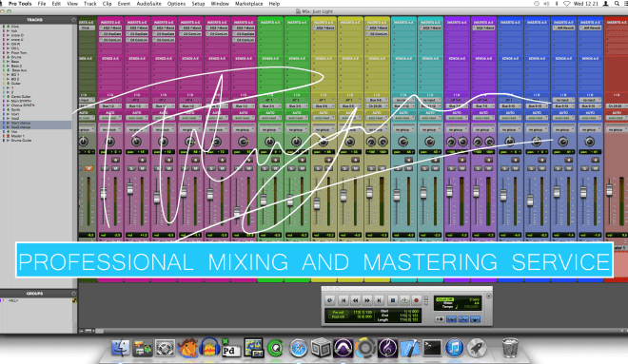This screenshot has height=364, width=628.
Task: Click the Click plug-in insert button
Action: [x=86, y=28]
